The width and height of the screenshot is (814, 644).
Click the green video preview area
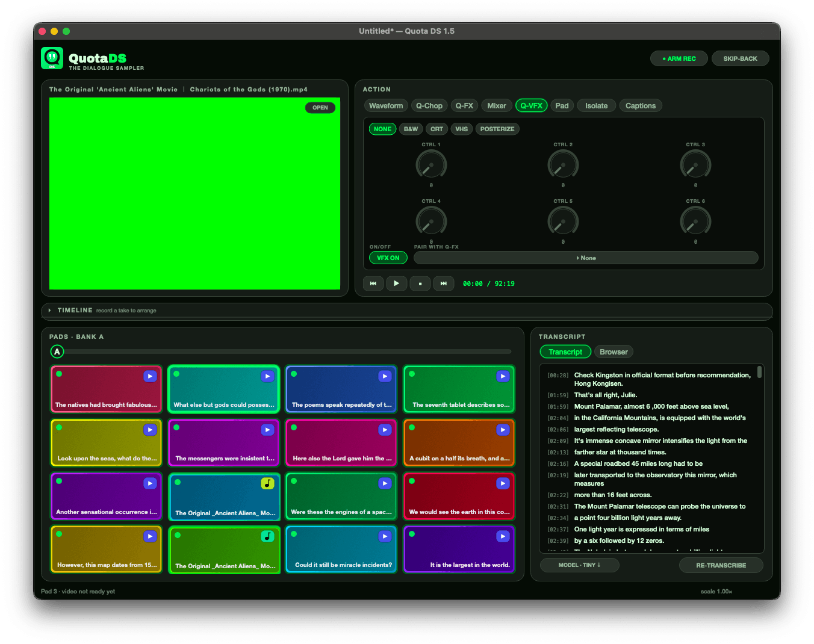point(194,193)
